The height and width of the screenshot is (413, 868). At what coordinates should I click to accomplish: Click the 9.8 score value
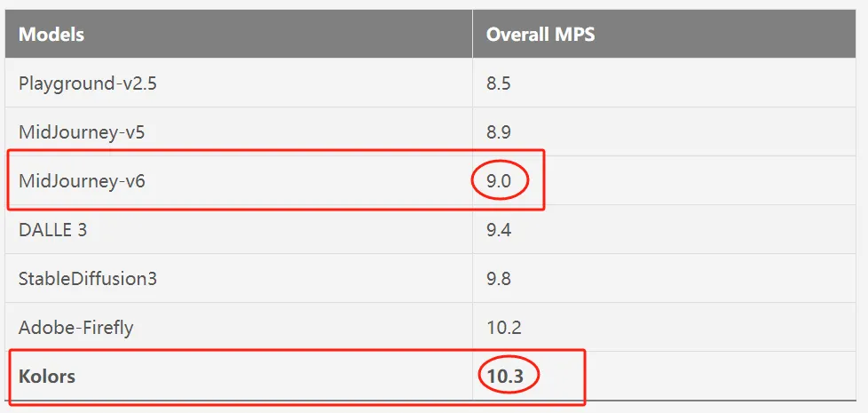(x=498, y=279)
